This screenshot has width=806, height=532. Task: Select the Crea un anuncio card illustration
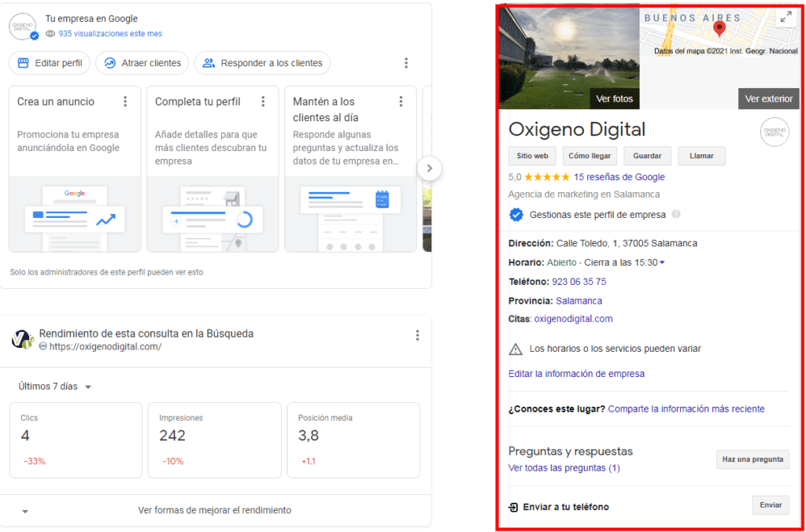pos(75,214)
